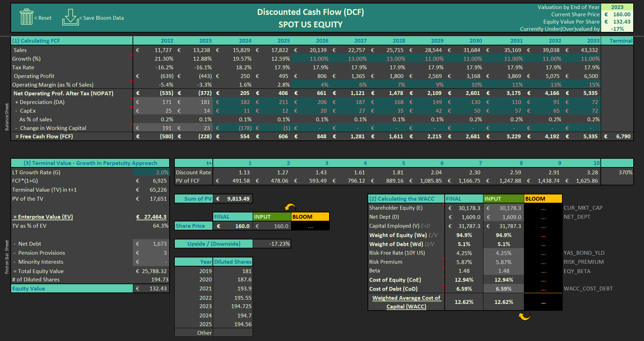Select the 2022 Sales value 11,727
Screen dimensions: 644x341
154,50
